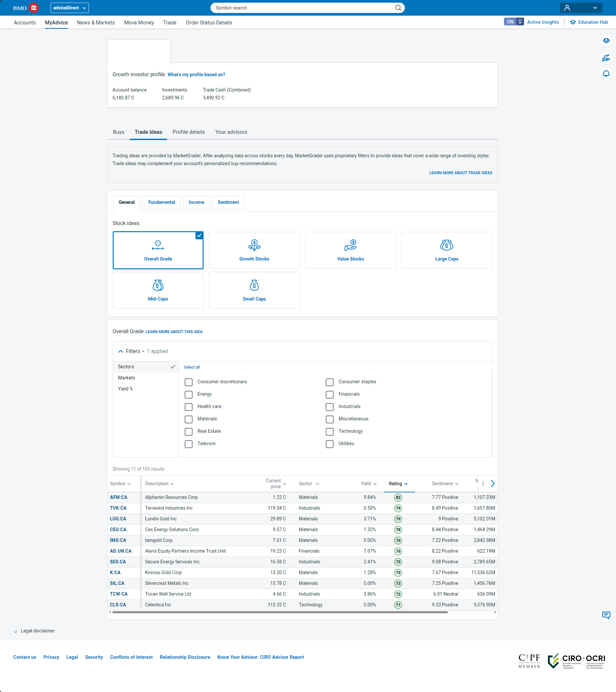
Task: Open the notifications bell icon
Action: (606, 74)
